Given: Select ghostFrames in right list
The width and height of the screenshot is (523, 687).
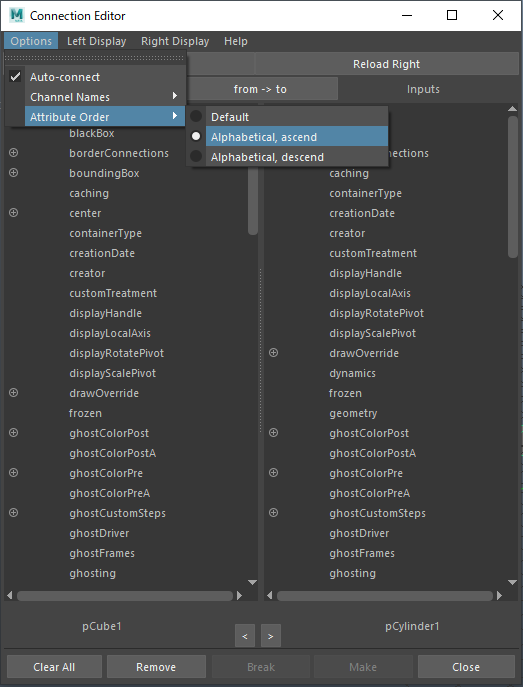Looking at the screenshot, I should (x=362, y=553).
